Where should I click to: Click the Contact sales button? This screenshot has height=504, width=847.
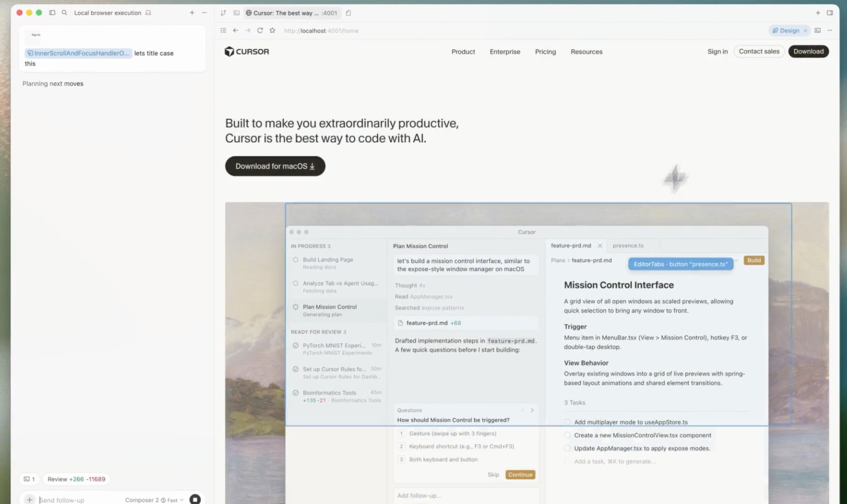(x=759, y=51)
